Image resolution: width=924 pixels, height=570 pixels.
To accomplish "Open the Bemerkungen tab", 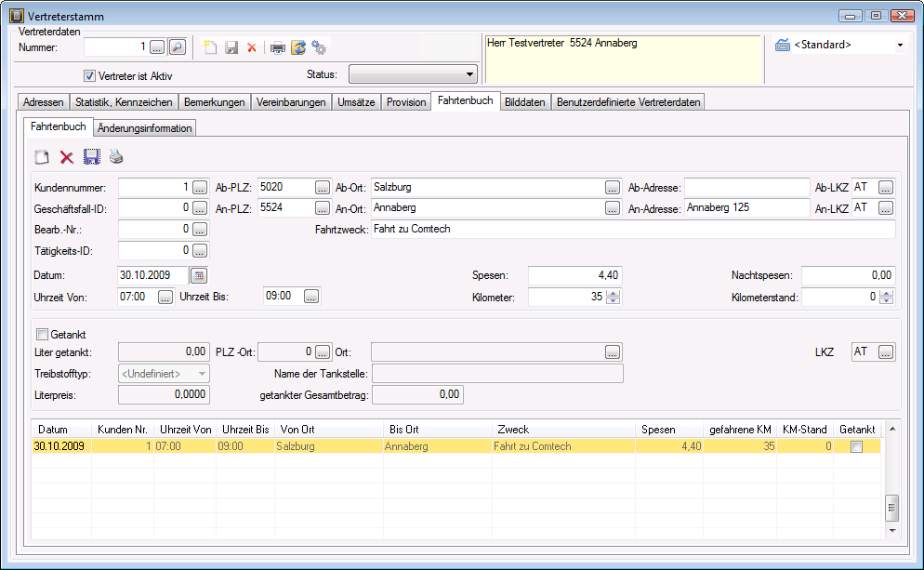I will [215, 102].
